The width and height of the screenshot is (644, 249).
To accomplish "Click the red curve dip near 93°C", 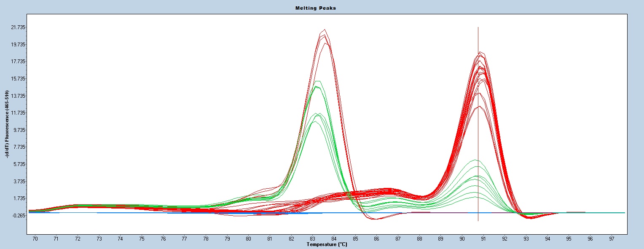I will 529,217.
